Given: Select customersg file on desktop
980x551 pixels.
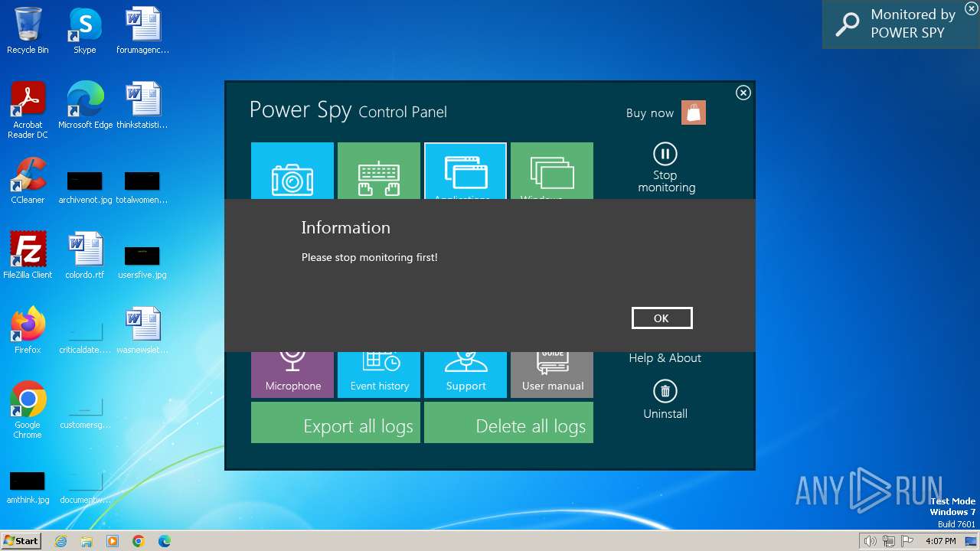Looking at the screenshot, I should click(x=84, y=413).
